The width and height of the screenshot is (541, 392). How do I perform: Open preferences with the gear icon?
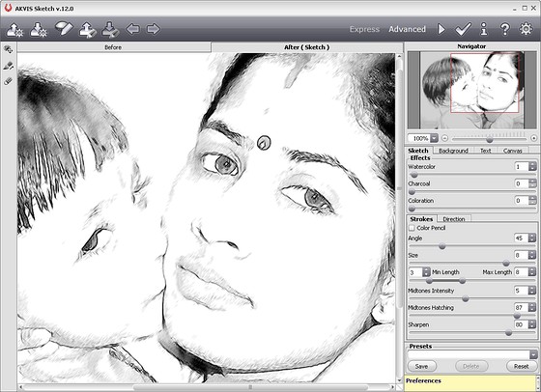(x=526, y=29)
